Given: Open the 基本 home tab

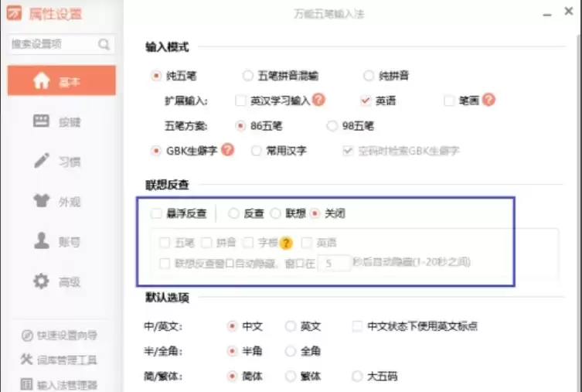Looking at the screenshot, I should (x=62, y=80).
